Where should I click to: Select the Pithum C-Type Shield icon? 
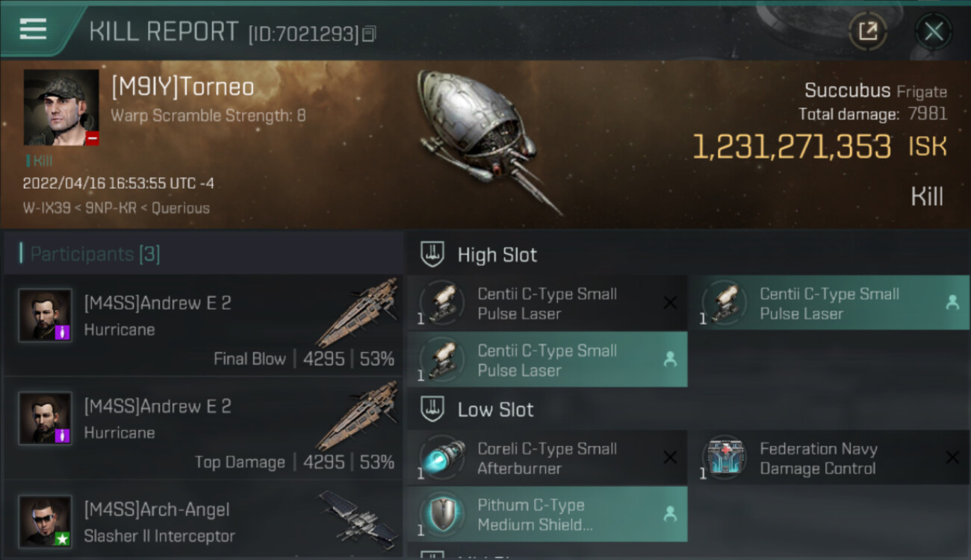[x=442, y=514]
